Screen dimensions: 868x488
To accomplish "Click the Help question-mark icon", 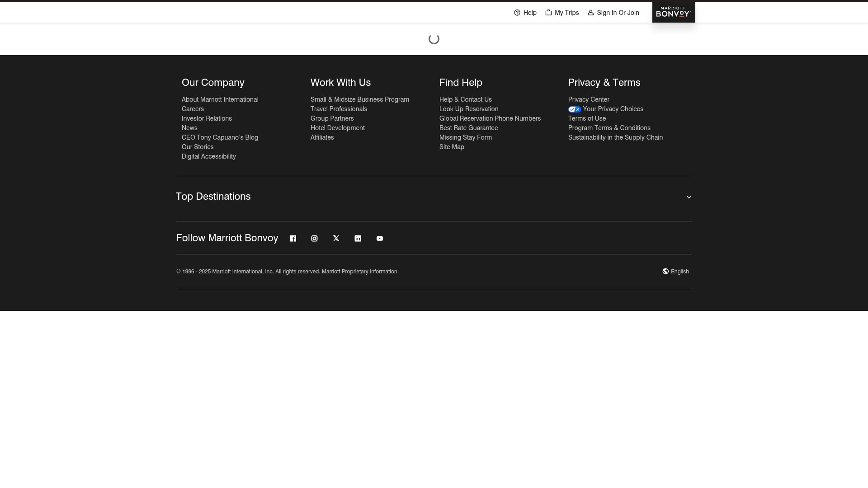I will [517, 13].
